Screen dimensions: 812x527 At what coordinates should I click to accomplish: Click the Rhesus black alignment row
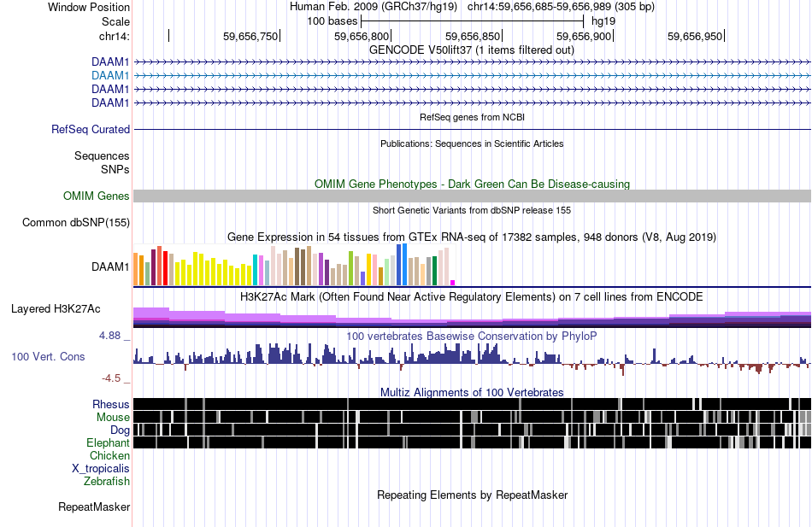click(x=473, y=404)
